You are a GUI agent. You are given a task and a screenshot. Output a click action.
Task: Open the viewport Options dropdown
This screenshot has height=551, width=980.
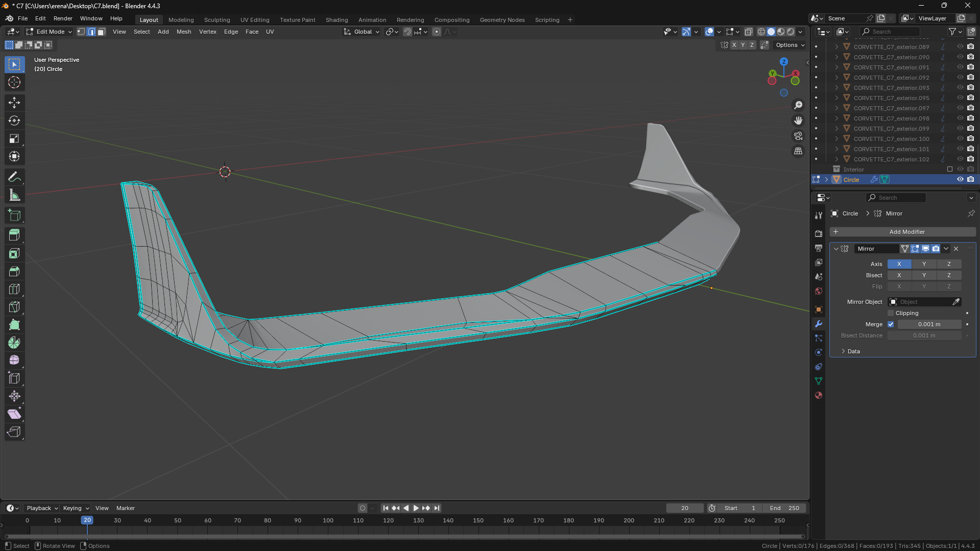pyautogui.click(x=790, y=45)
